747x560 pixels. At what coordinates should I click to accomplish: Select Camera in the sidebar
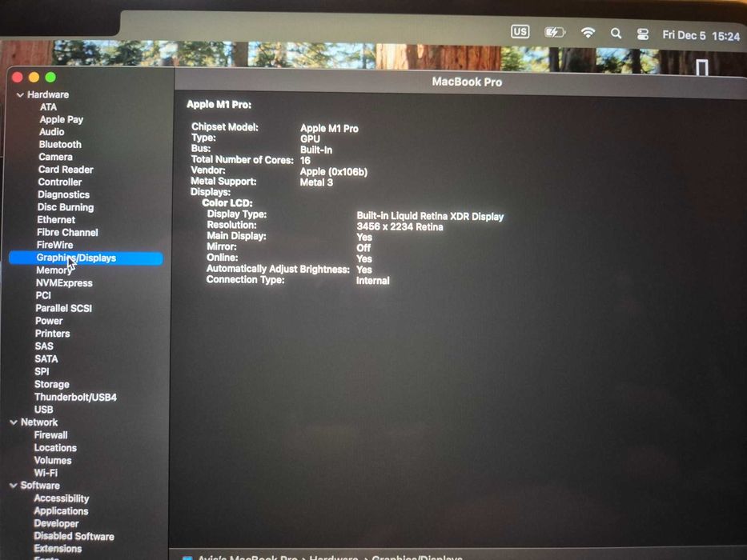[x=55, y=157]
